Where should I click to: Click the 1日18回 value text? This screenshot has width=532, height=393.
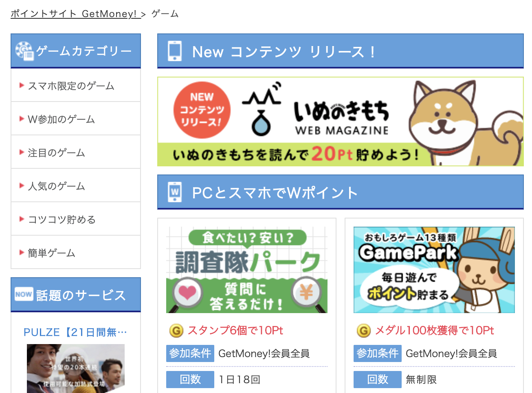pos(240,380)
